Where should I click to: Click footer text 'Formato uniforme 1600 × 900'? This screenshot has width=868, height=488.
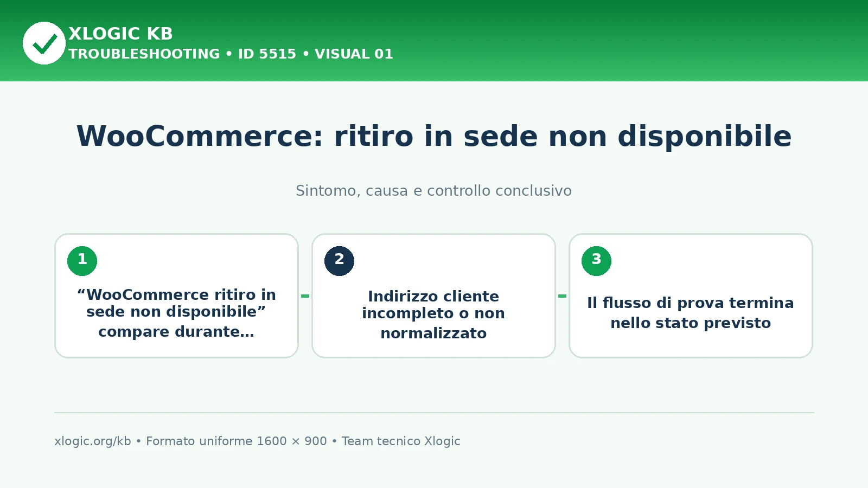pos(237,441)
